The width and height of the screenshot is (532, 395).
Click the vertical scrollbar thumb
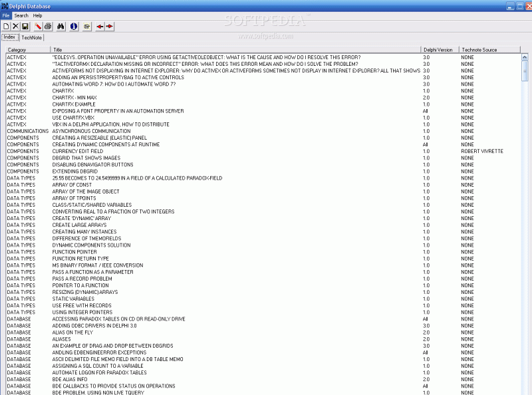525,71
